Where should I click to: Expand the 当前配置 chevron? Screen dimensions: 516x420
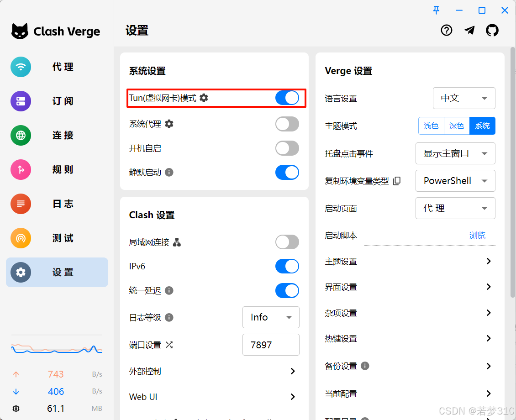(489, 394)
